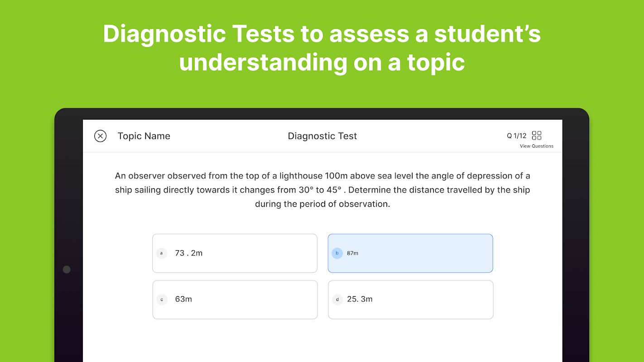Click the Topic Name header label

pyautogui.click(x=144, y=136)
